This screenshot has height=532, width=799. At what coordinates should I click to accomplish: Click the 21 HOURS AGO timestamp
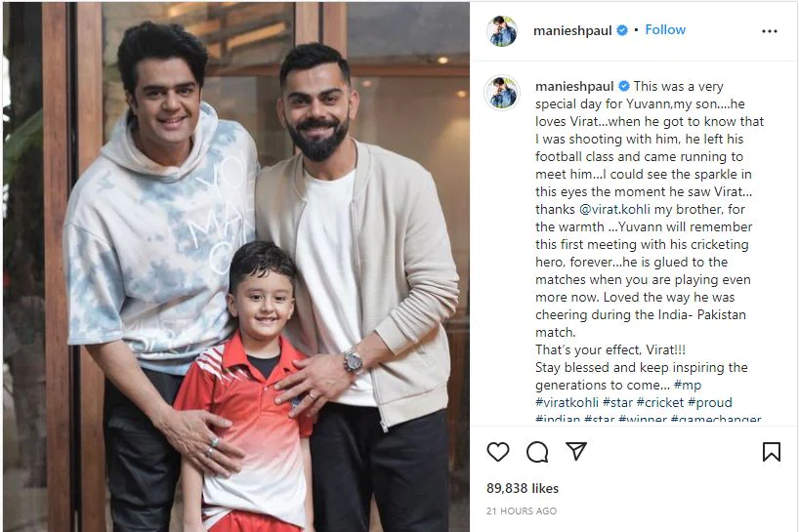522,511
